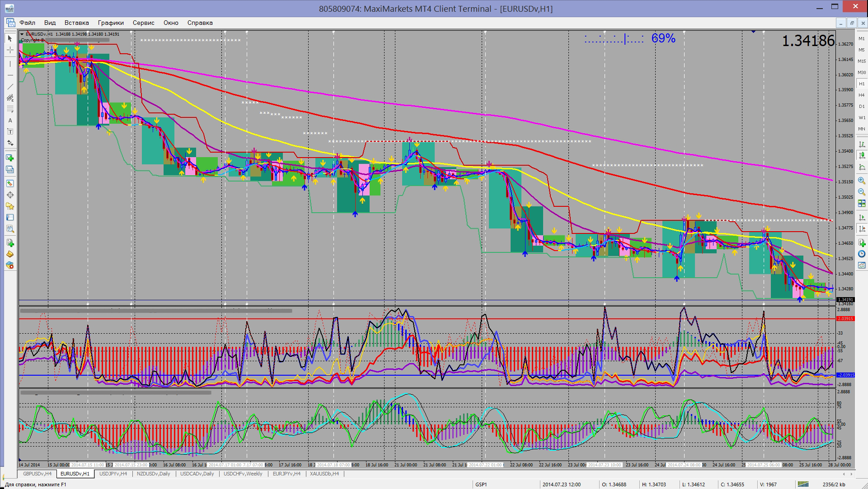The image size is (868, 489).
Task: Open the Сервис menu
Action: (143, 23)
